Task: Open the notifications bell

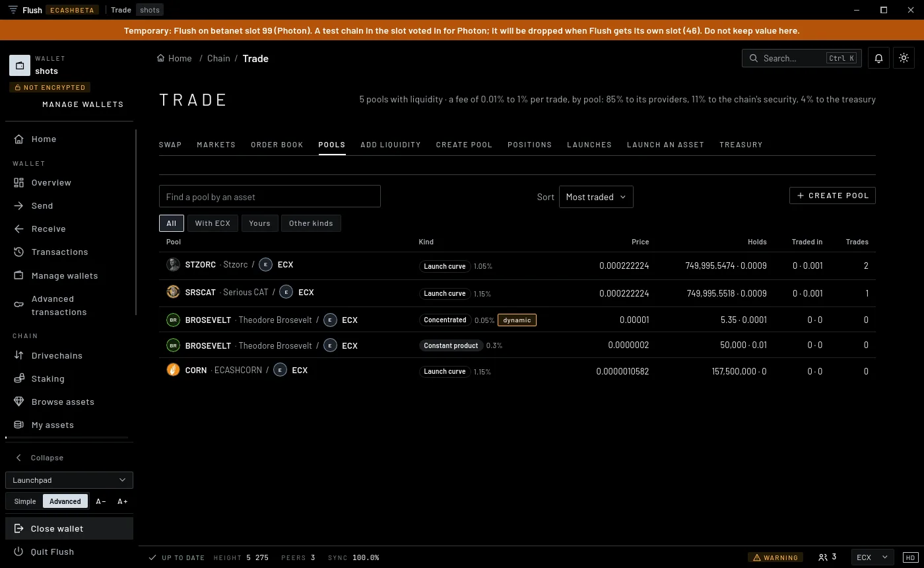Action: click(878, 58)
